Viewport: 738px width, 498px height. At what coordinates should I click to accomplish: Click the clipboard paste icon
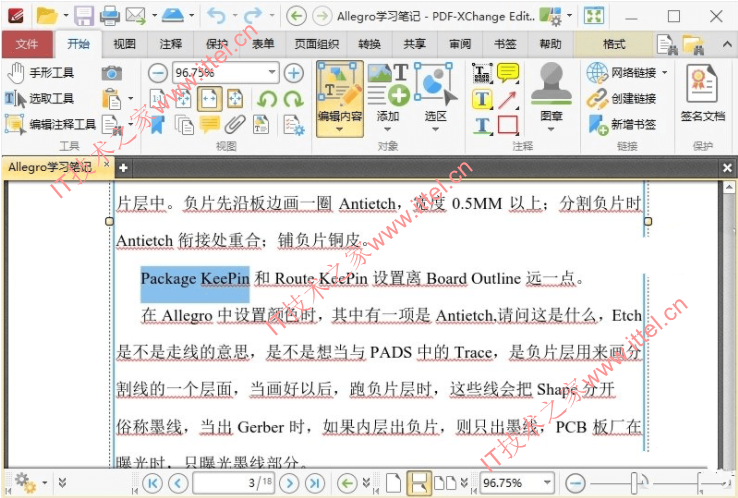click(111, 99)
